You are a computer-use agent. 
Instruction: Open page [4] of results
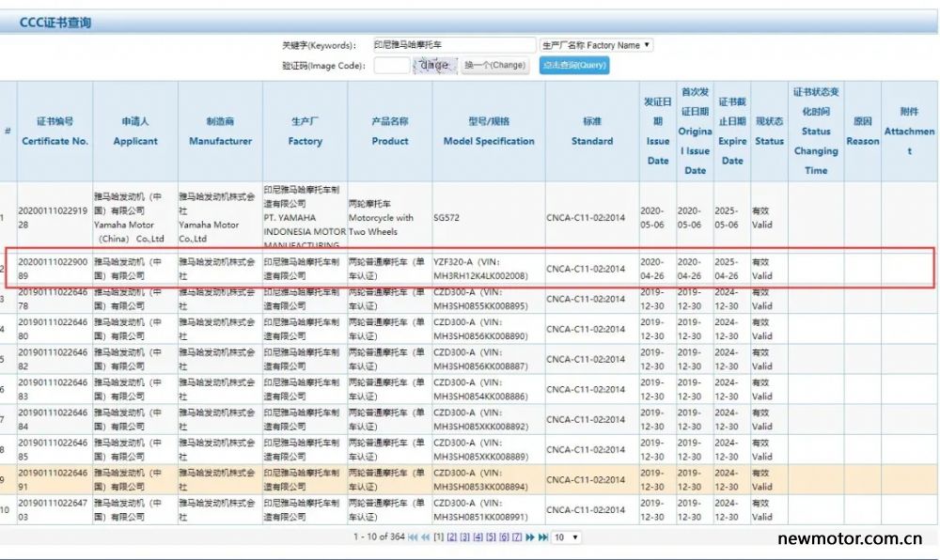pyautogui.click(x=478, y=537)
